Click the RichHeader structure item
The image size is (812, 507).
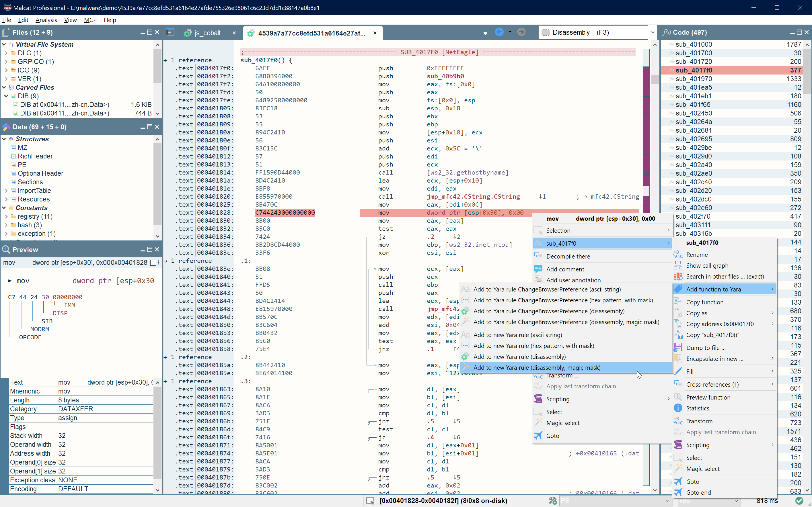(35, 156)
